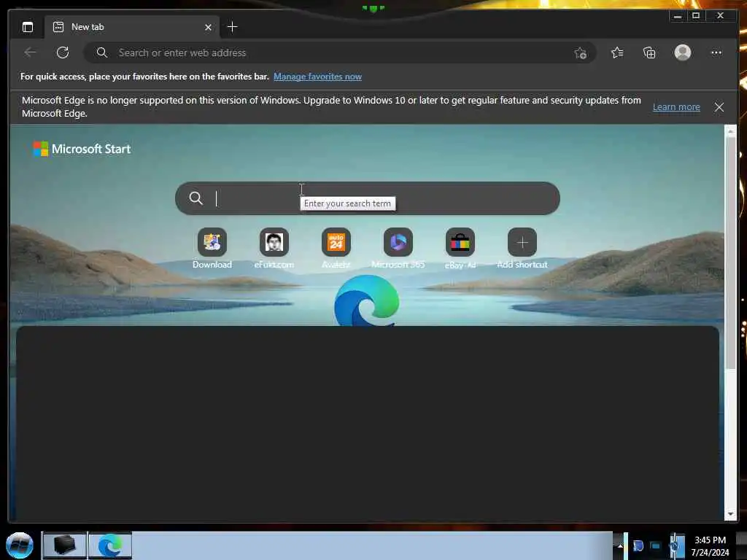Open the tab actions menu icon
Image resolution: width=747 pixels, height=560 pixels.
28,27
